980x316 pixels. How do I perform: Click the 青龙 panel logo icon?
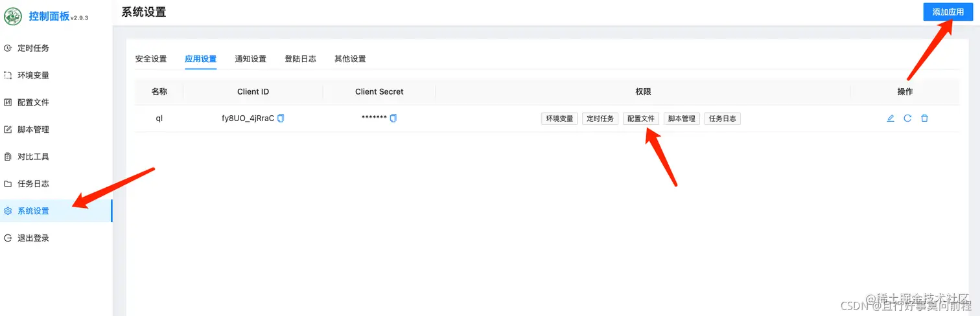tap(13, 16)
